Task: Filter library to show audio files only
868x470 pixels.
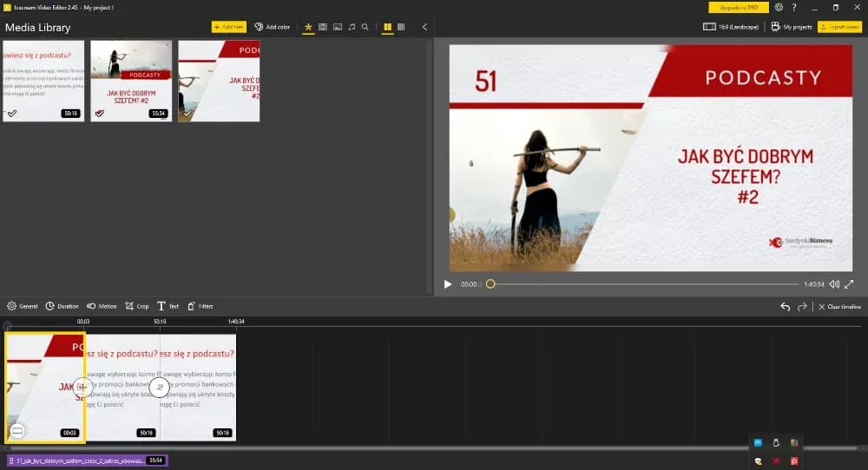Action: click(x=352, y=27)
